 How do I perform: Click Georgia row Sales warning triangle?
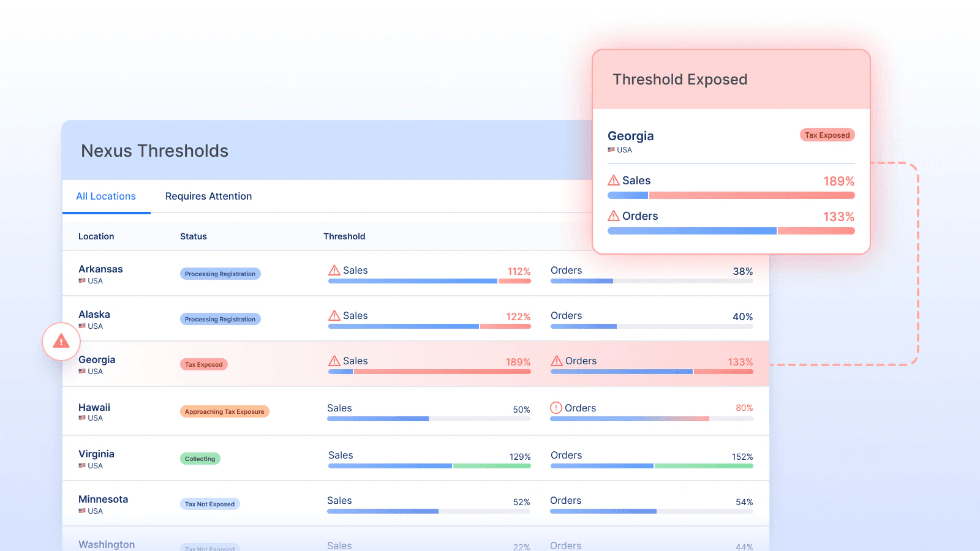[334, 361]
